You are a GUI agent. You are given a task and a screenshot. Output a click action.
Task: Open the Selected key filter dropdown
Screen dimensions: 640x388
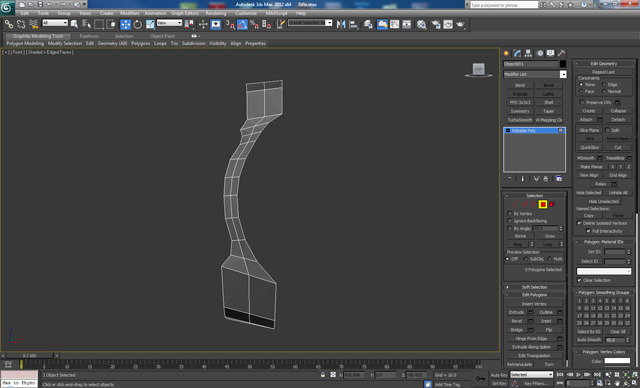tap(531, 375)
